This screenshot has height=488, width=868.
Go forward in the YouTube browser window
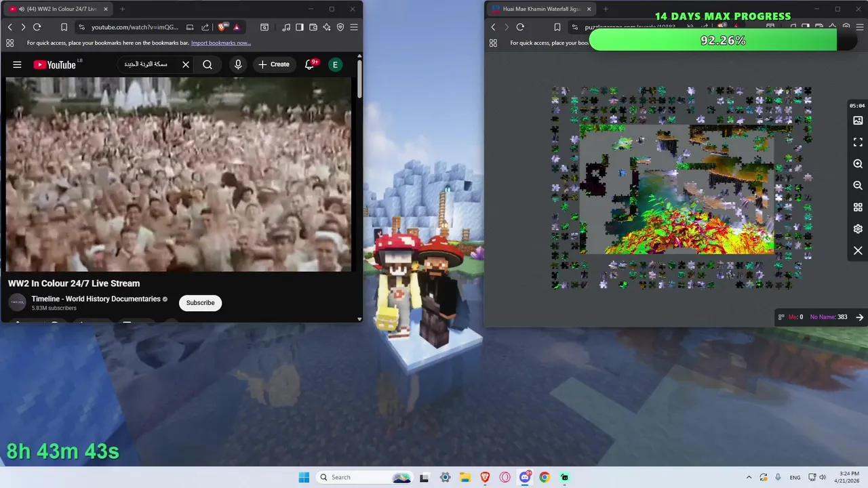[23, 27]
